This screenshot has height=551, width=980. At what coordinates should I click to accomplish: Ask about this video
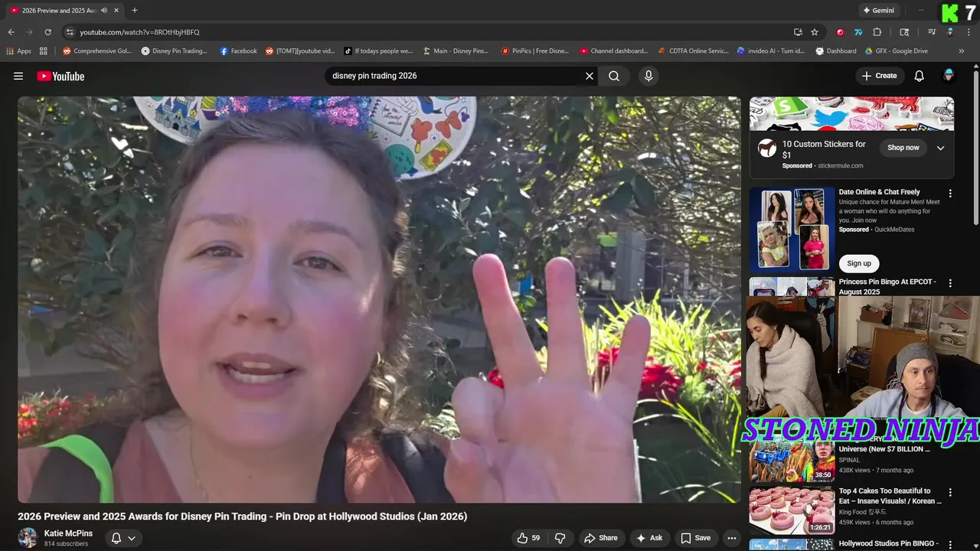(x=649, y=538)
